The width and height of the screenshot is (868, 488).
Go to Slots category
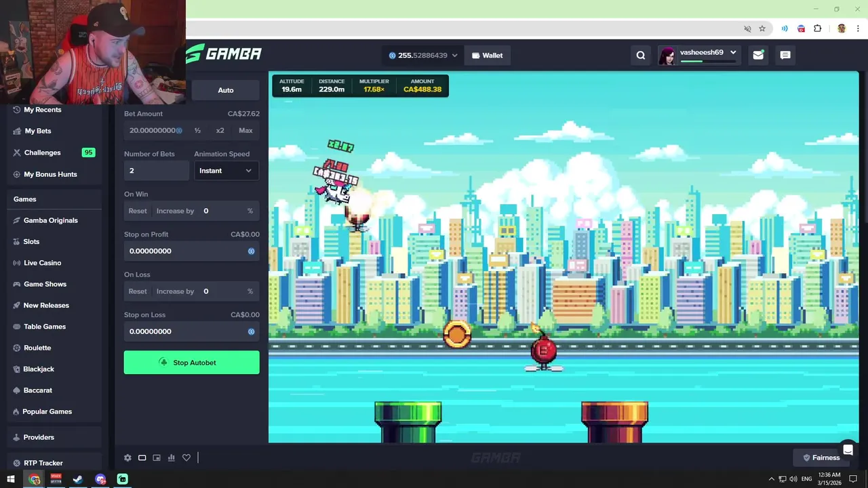pyautogui.click(x=31, y=241)
